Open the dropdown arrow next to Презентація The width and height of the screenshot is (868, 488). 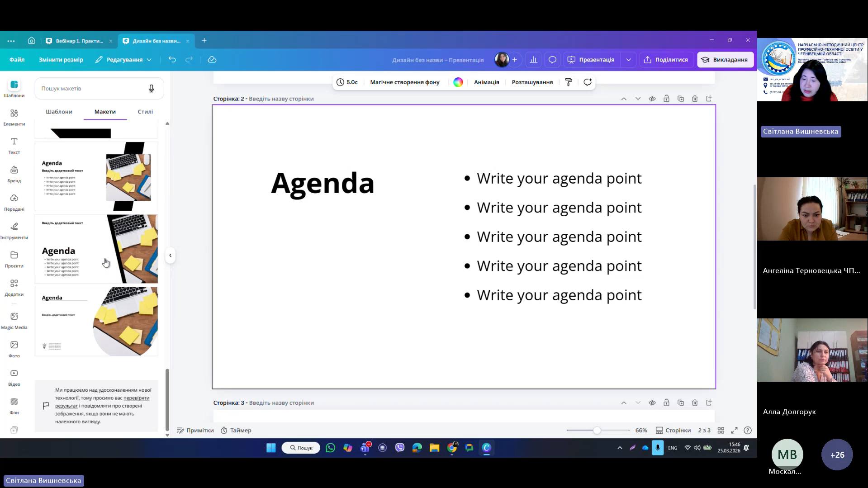(628, 60)
